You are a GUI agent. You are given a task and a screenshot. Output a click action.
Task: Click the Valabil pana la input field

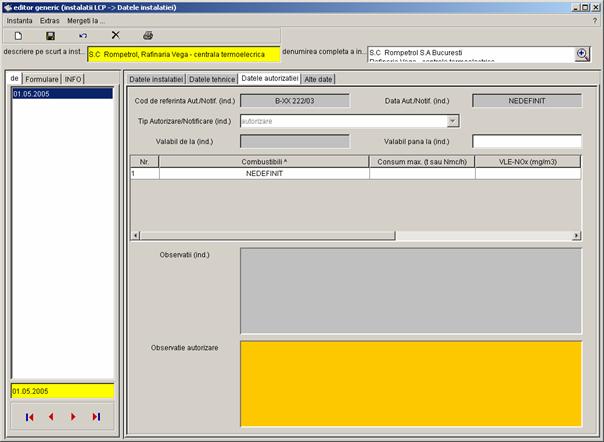[x=526, y=141]
